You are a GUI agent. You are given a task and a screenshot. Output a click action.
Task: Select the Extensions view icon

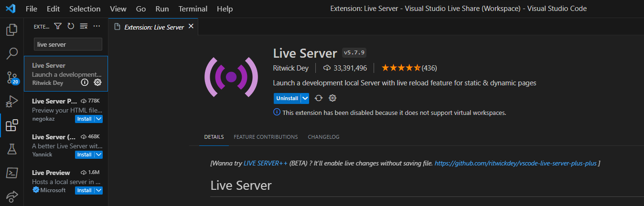11,125
